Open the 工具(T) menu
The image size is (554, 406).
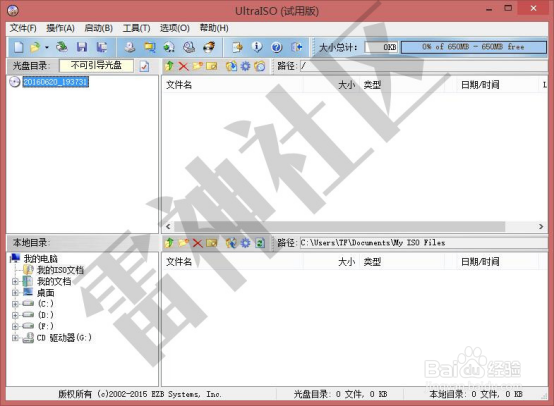point(136,28)
